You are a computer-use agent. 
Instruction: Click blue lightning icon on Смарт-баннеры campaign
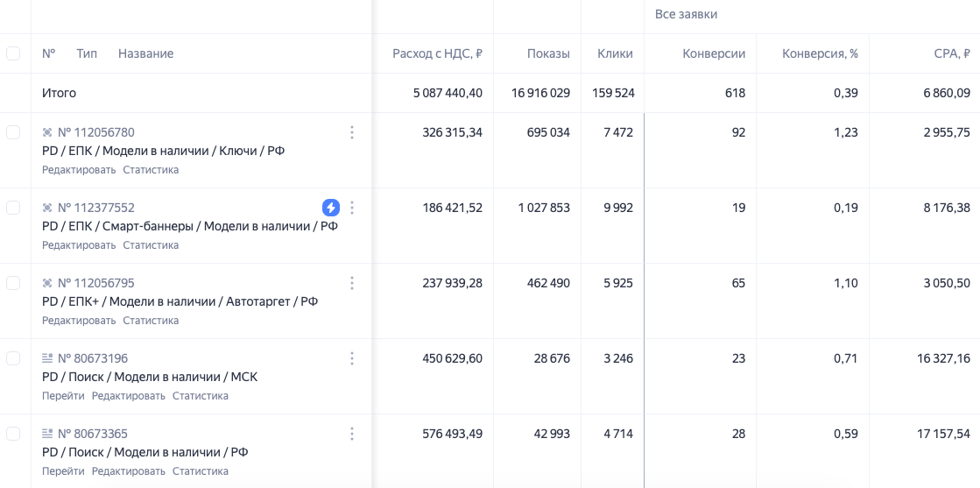point(330,208)
